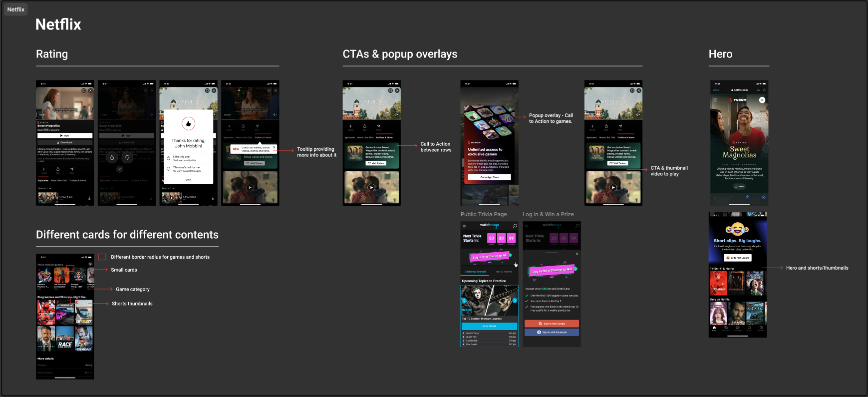Click My List plus icon in first mockup
Viewport: 868px width, 397px height.
[43, 169]
